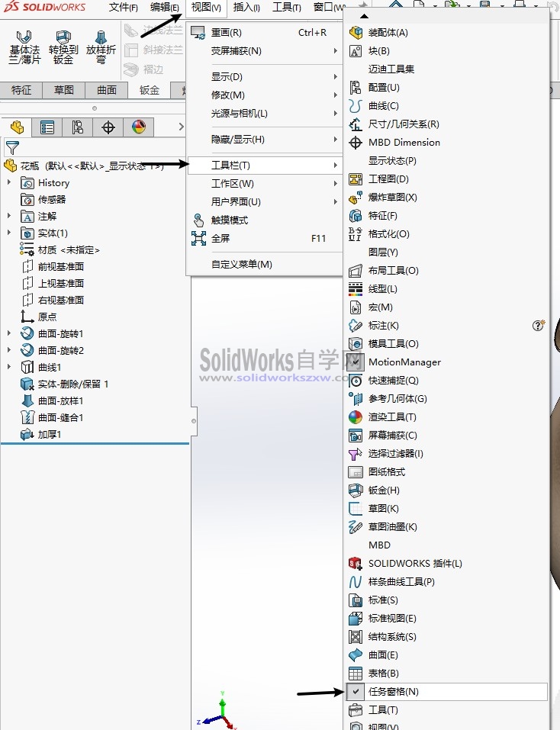
Task: Open the FeatureManager design tree tab icon
Action: click(x=17, y=127)
